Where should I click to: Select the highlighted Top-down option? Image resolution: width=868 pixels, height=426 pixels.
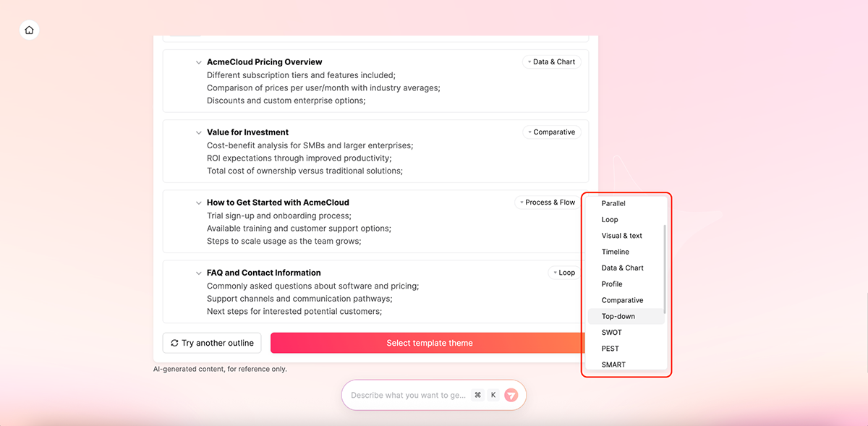[x=618, y=316]
